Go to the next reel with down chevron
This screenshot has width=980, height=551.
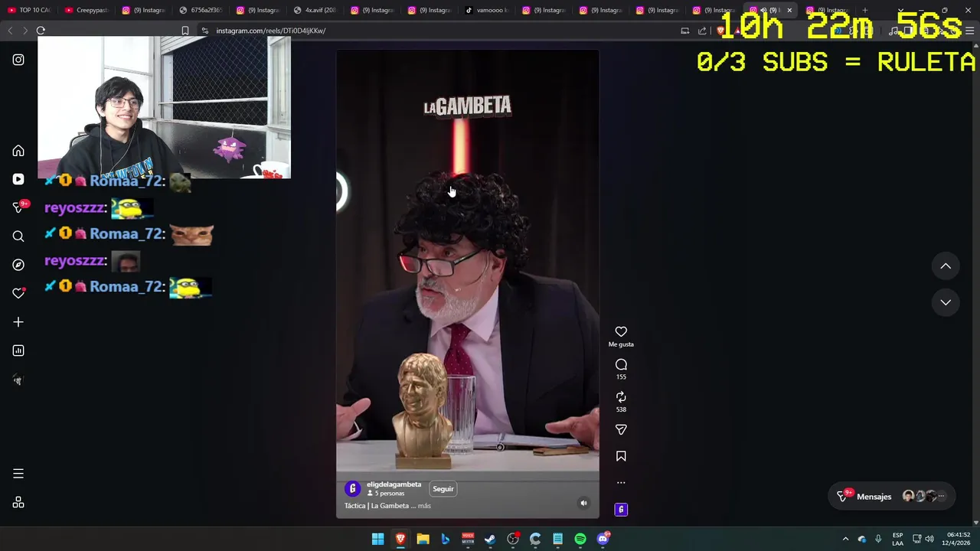pyautogui.click(x=946, y=302)
